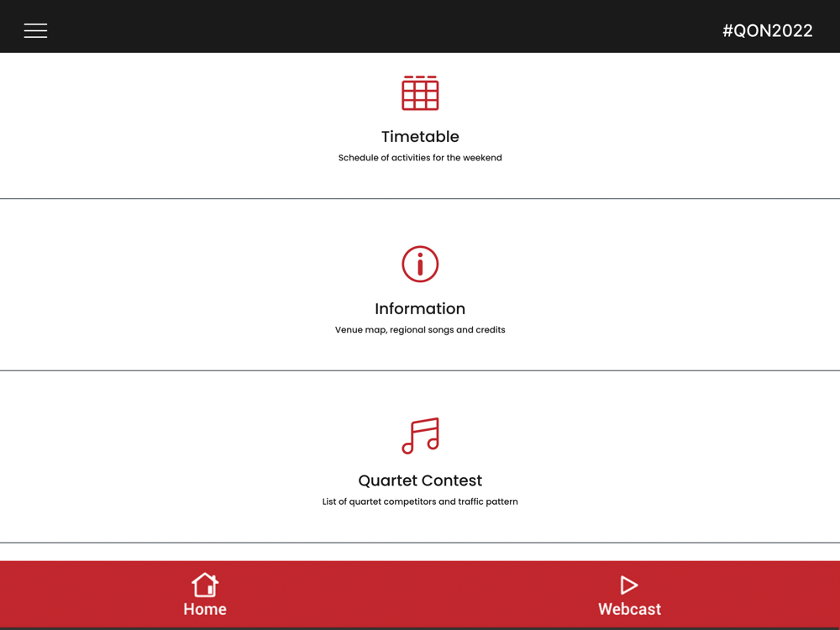
Task: Click the #QON2022 hashtag text
Action: 767,30
